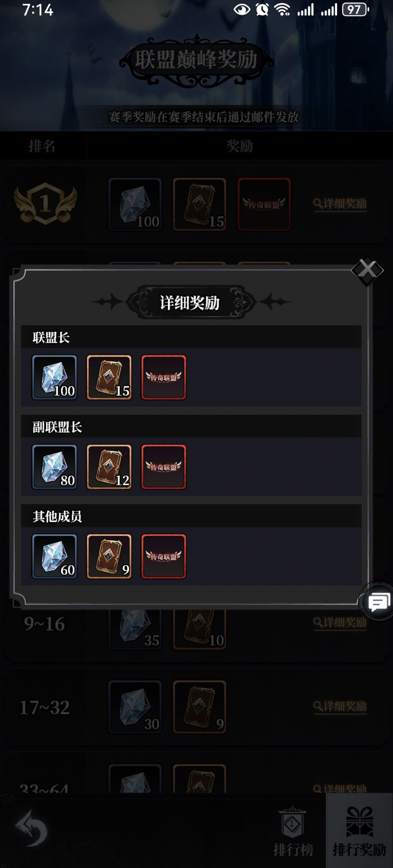Tap the 联盟长 card pack reward showing 15

tap(109, 377)
